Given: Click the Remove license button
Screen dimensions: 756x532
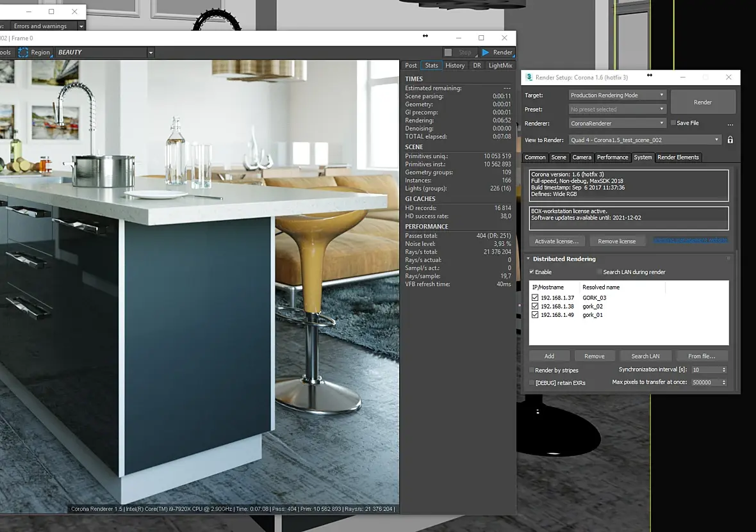Looking at the screenshot, I should point(617,241).
